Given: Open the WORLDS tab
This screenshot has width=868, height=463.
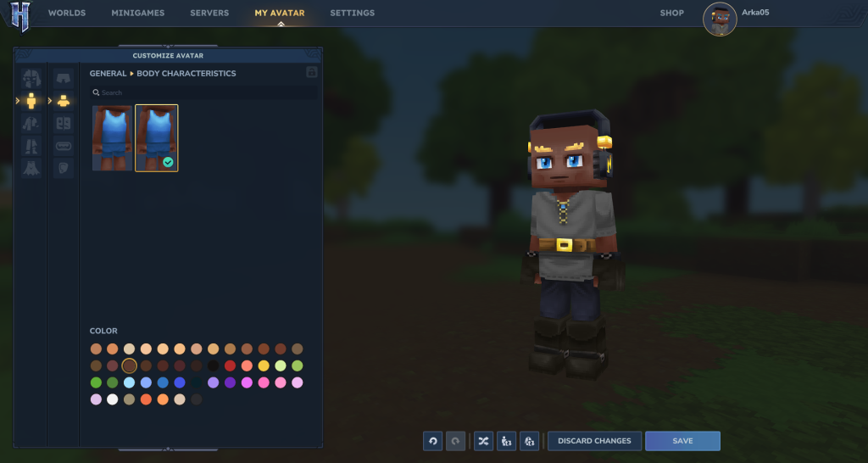Looking at the screenshot, I should click(67, 13).
